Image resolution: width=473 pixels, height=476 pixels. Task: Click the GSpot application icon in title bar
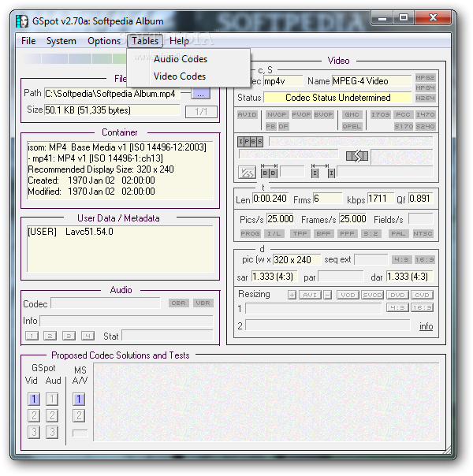22,21
